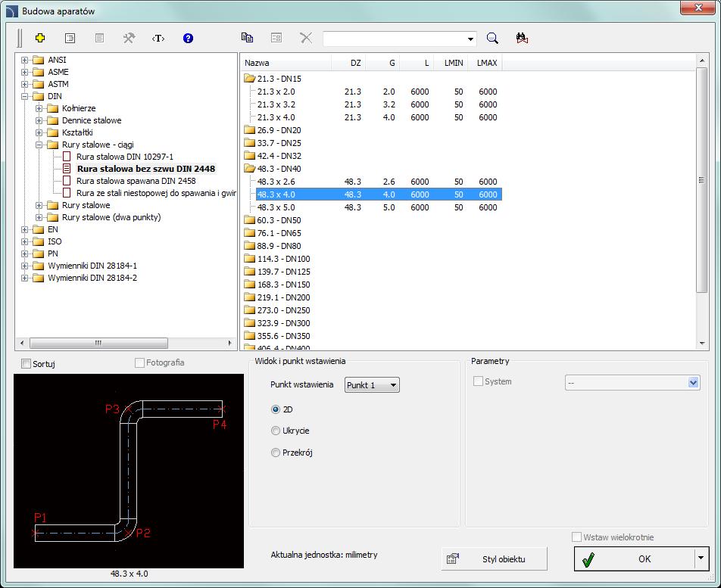The height and width of the screenshot is (588, 721).
Task: Click icon of Rura stalowa spawana DIN 2458
Action: (x=67, y=181)
